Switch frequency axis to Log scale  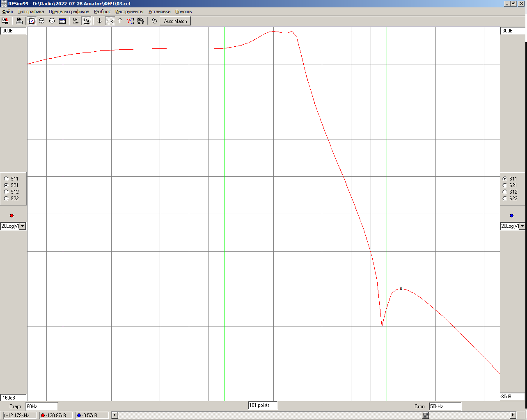(86, 21)
